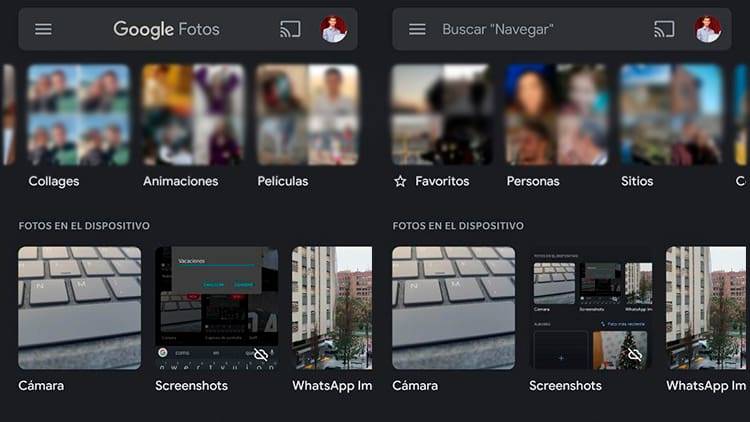
Task: Open the Favoritos album thumbnail
Action: [x=442, y=115]
